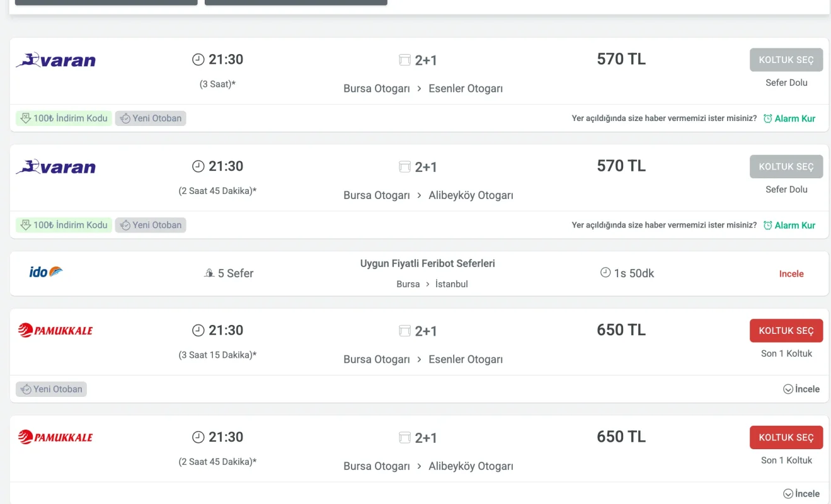
Task: Click the Pamukkale logo on Alibeyköy trip
Action: point(55,437)
